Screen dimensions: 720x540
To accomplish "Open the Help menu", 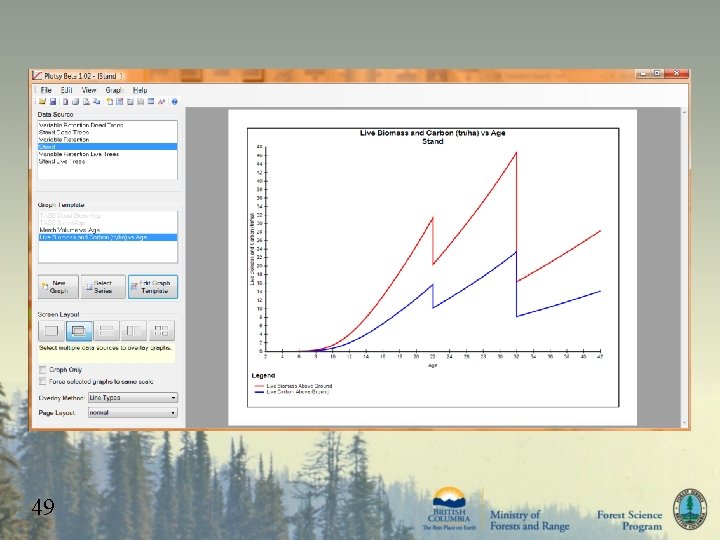I will pyautogui.click(x=140, y=90).
